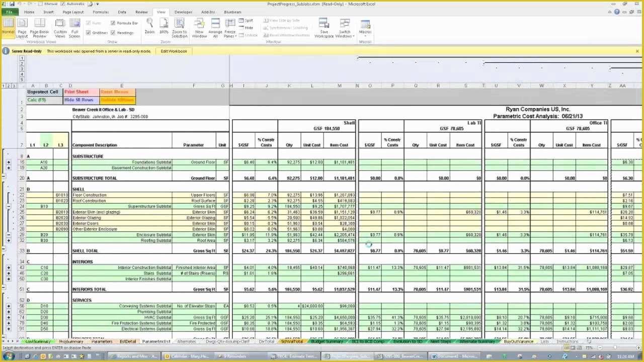Image resolution: width=644 pixels, height=362 pixels.
Task: Show outline level 3 rows
Action: 13,86
